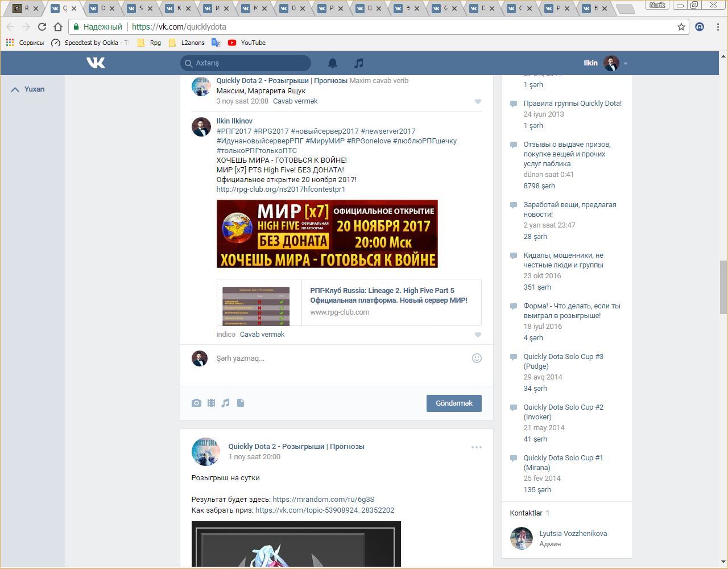Open Ilkin user avatar in header
Image resolution: width=728 pixels, height=569 pixels.
[x=611, y=63]
